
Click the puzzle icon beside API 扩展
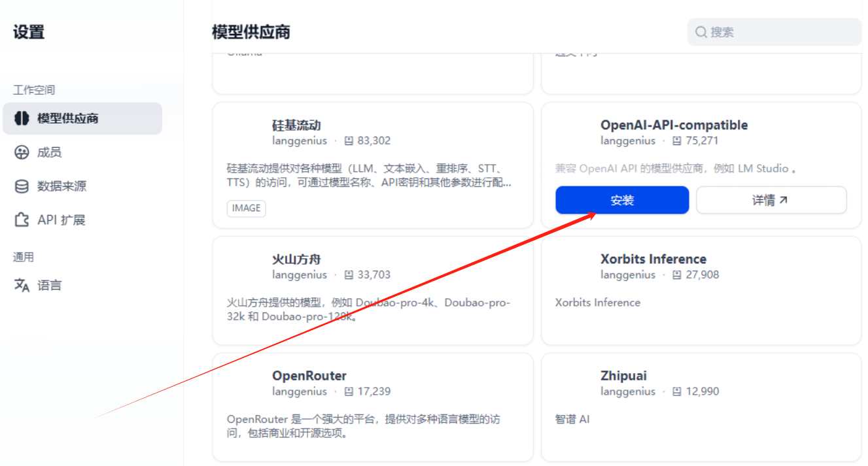[x=22, y=220]
